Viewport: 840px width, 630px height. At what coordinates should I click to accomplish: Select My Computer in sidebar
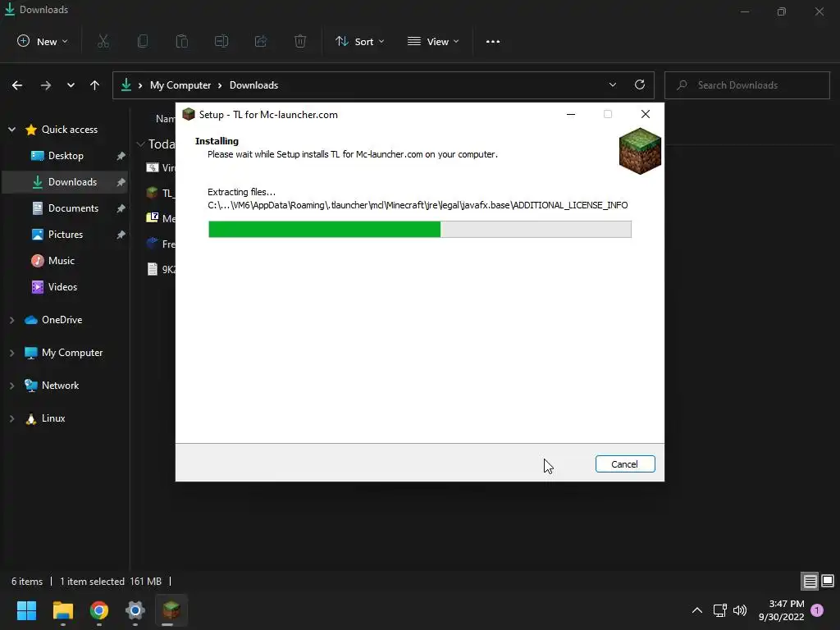click(72, 353)
